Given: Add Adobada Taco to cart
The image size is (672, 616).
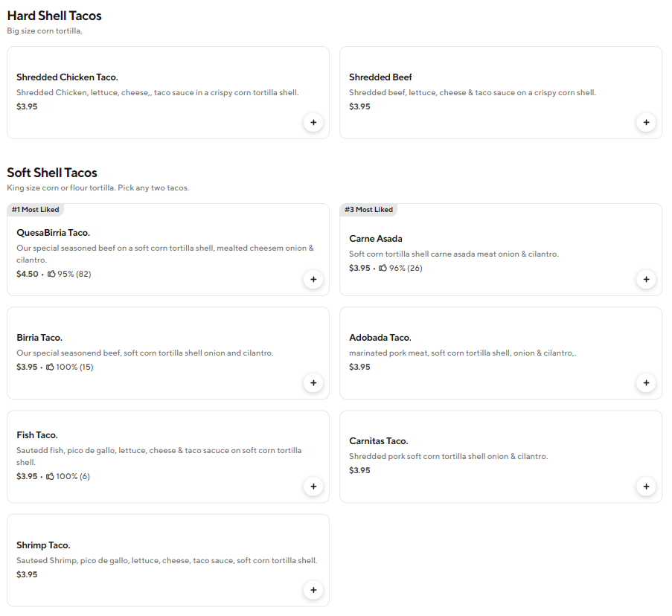Looking at the screenshot, I should point(646,383).
